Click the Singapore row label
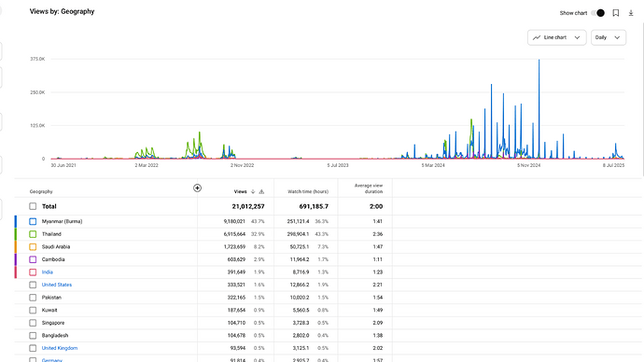The image size is (644, 362). (x=53, y=323)
